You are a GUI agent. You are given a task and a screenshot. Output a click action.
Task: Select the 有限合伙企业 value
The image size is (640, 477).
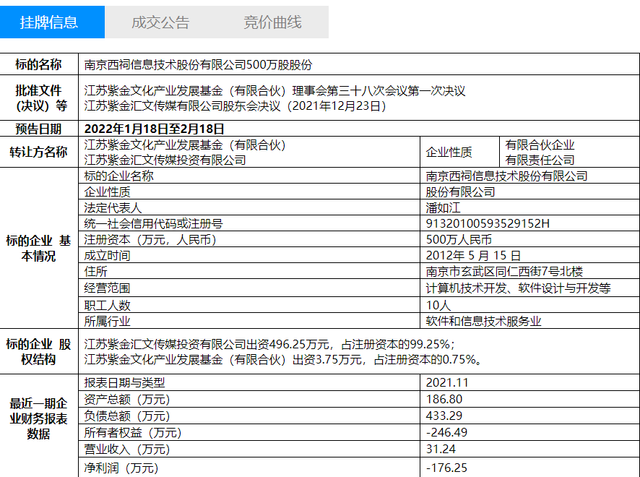coord(540,145)
